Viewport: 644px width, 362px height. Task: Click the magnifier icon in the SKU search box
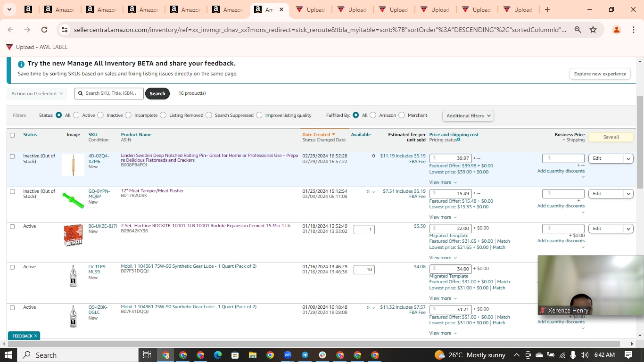coord(81,93)
